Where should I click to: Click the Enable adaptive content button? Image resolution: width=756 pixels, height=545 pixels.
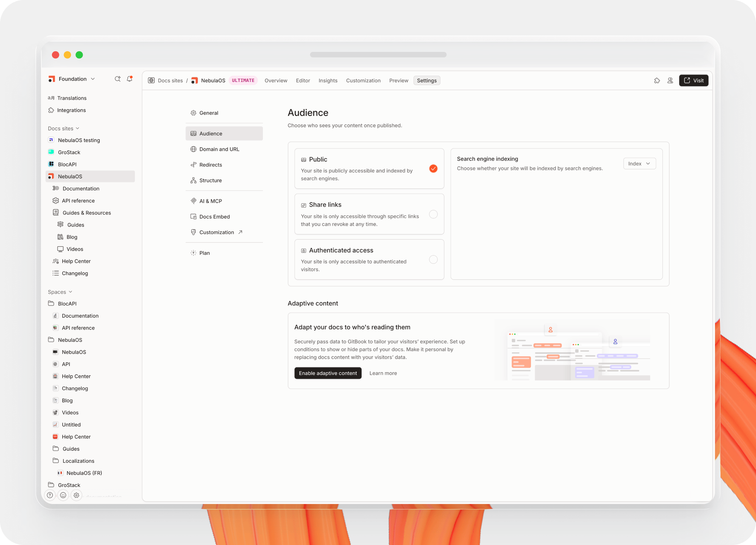[328, 373]
